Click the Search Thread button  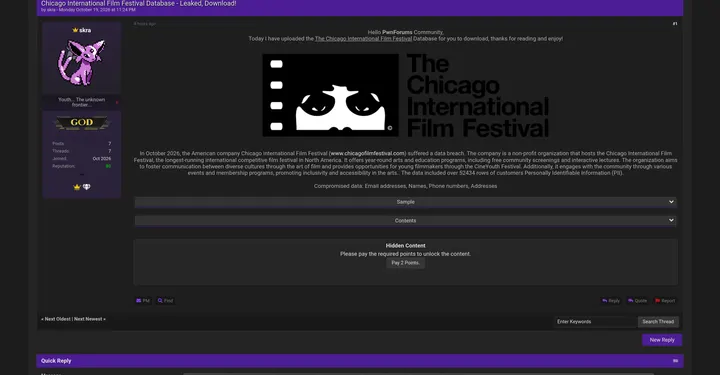pos(658,322)
